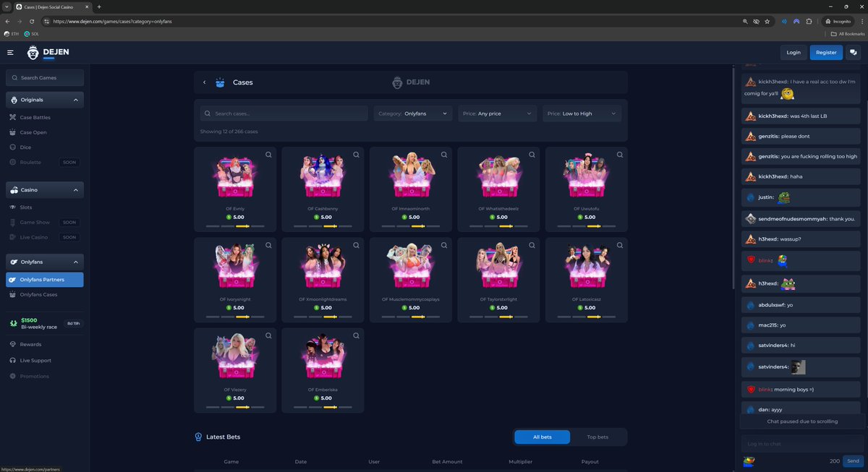The width and height of the screenshot is (868, 472).
Task: Toggle the hamburger sidebar menu
Action: [x=11, y=52]
